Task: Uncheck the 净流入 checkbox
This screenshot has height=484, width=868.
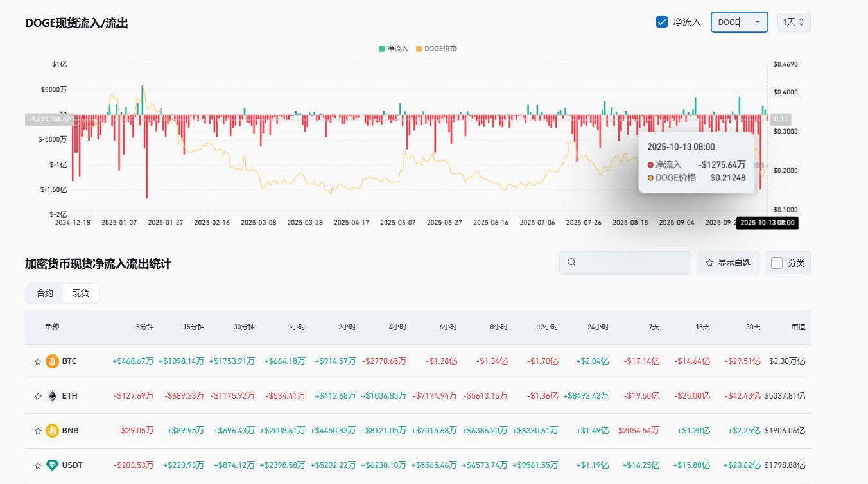Action: 662,22
